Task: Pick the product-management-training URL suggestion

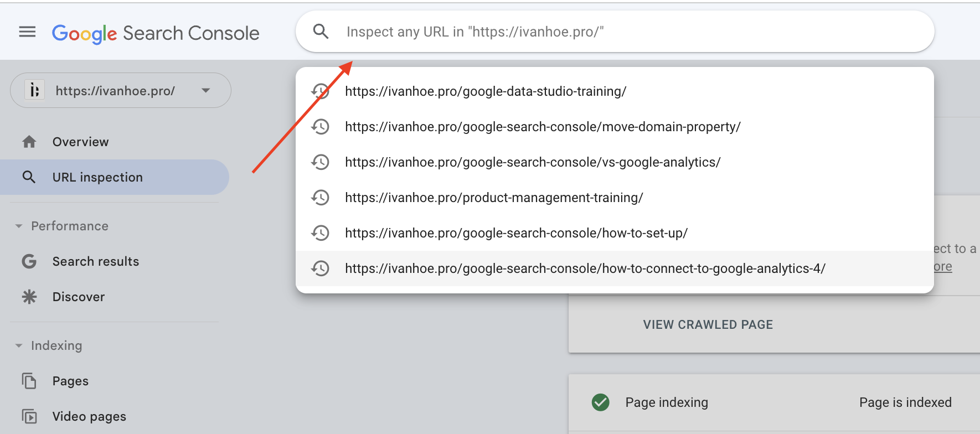Action: tap(494, 198)
